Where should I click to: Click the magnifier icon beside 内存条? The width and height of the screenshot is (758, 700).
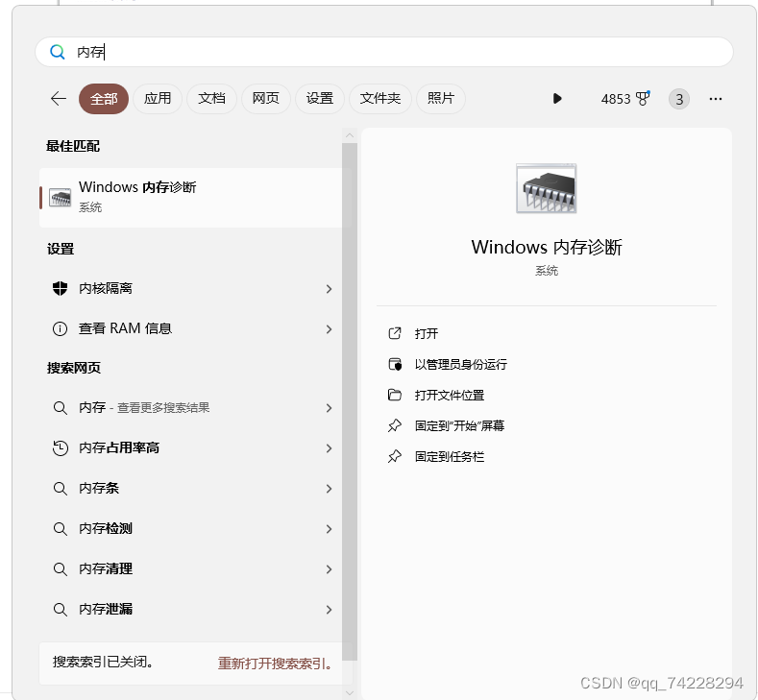60,489
